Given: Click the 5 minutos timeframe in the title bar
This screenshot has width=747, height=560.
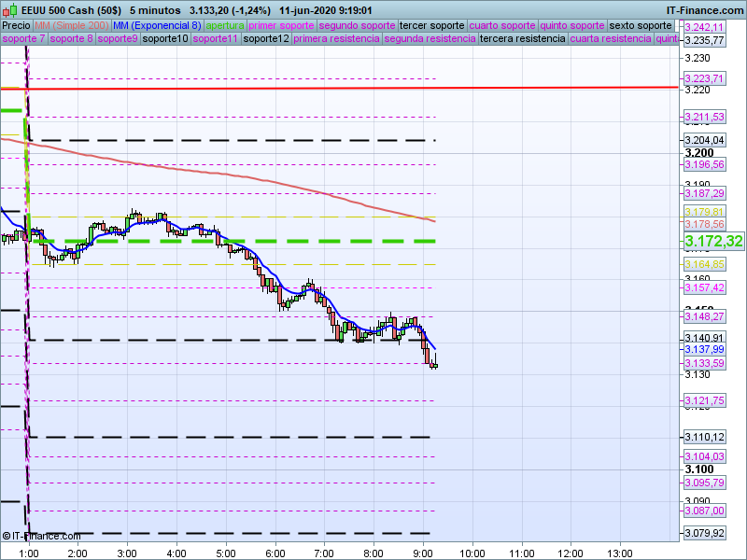Looking at the screenshot, I should tap(155, 10).
